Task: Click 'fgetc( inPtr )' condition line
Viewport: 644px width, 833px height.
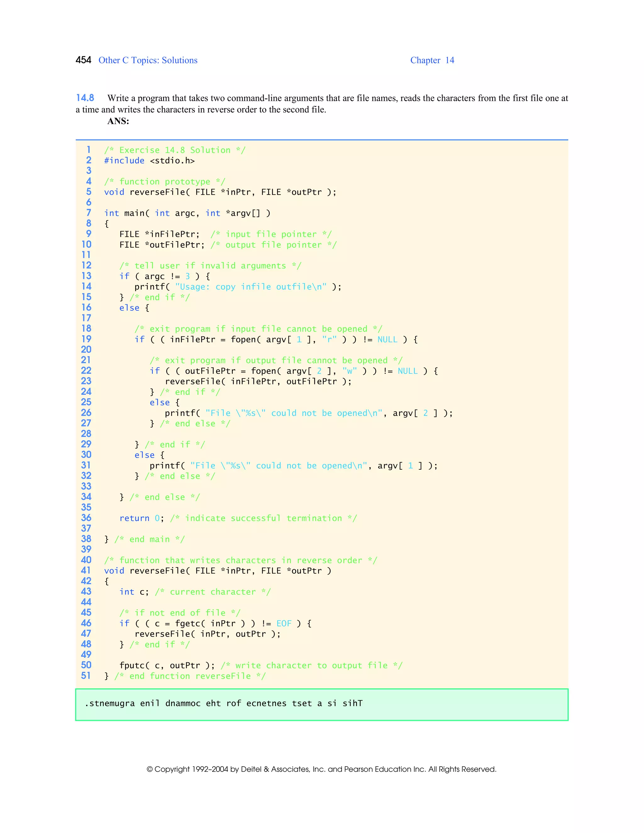Action: (x=215, y=624)
